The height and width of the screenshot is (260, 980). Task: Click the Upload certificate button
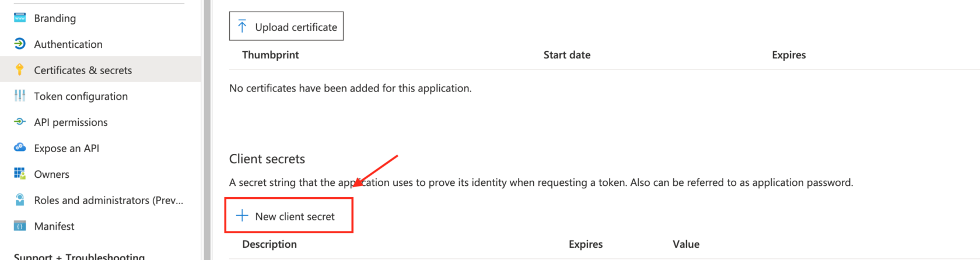(x=286, y=27)
